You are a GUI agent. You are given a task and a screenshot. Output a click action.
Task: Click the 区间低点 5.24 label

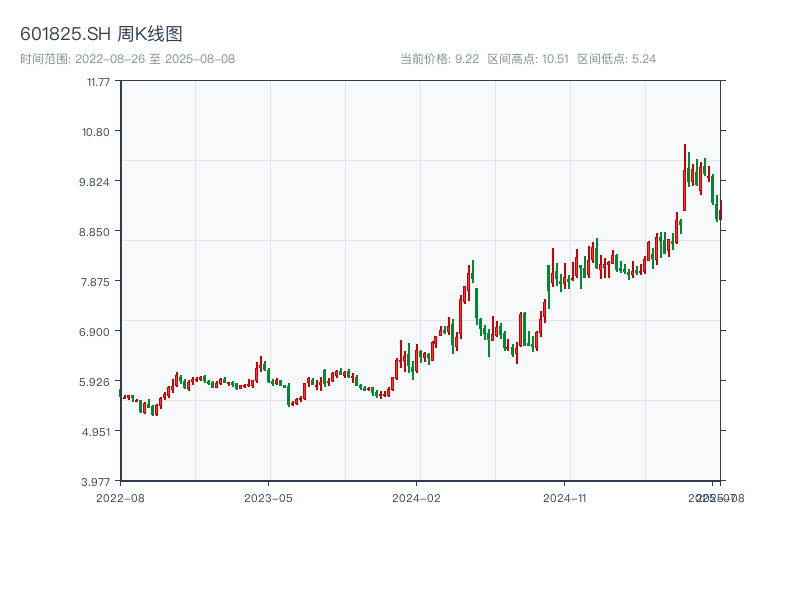pyautogui.click(x=616, y=59)
